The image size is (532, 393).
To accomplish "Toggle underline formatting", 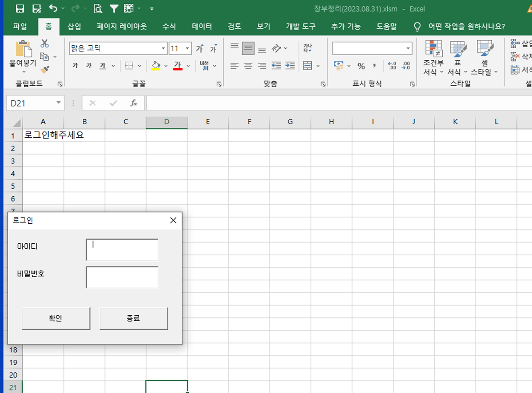I will click(x=103, y=66).
